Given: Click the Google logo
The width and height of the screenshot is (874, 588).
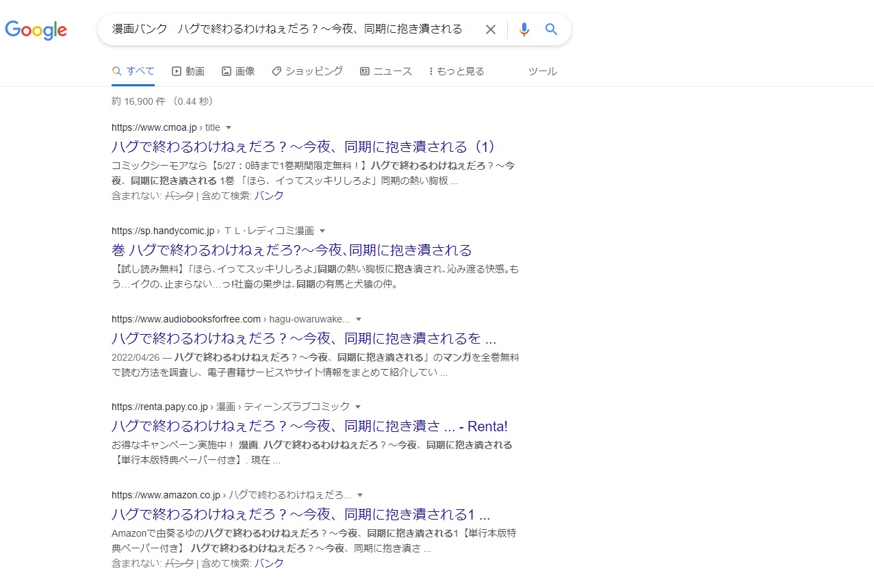Looking at the screenshot, I should click(36, 29).
